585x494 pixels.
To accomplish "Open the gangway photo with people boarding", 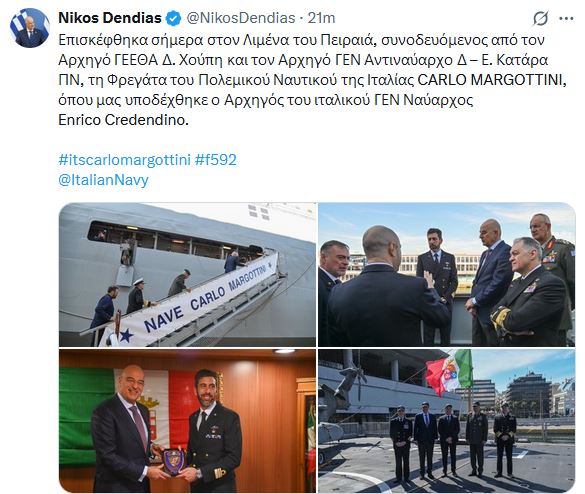I will [187, 275].
